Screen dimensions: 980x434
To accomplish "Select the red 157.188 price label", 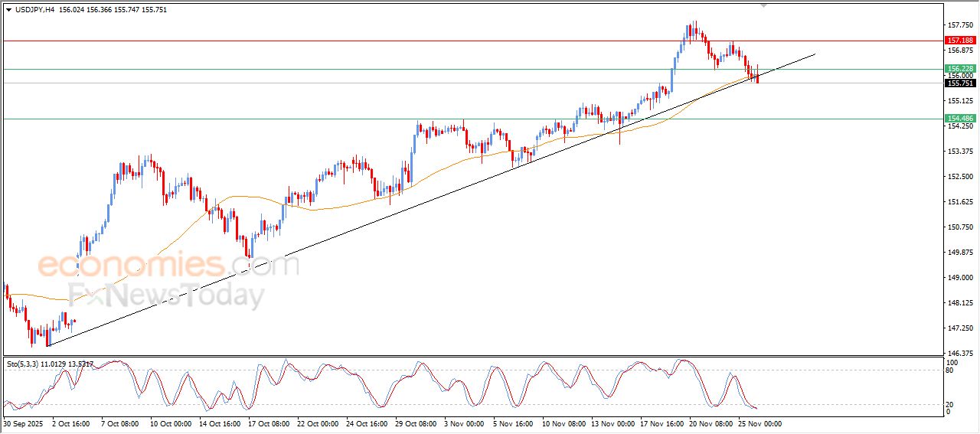I will point(960,40).
